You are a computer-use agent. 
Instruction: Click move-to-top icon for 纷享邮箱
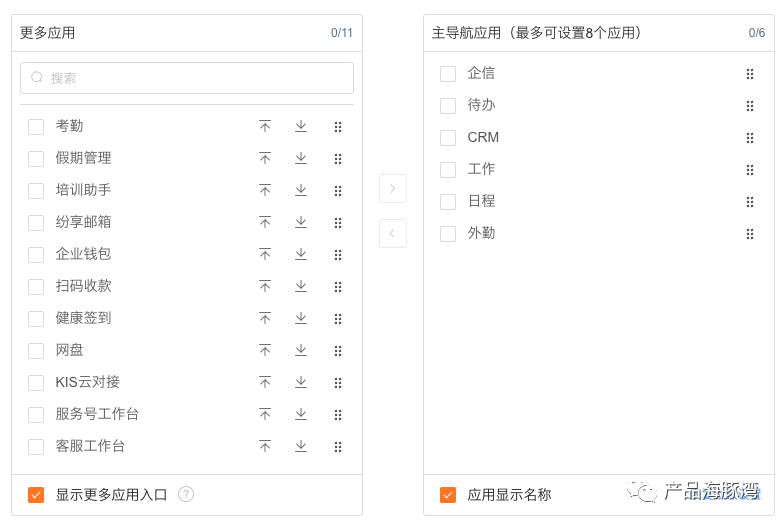(x=265, y=222)
